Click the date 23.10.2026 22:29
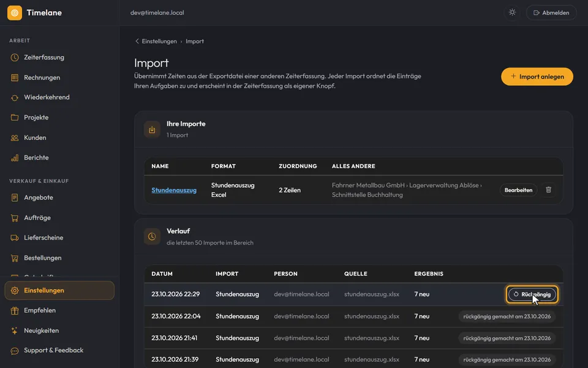 tap(176, 294)
